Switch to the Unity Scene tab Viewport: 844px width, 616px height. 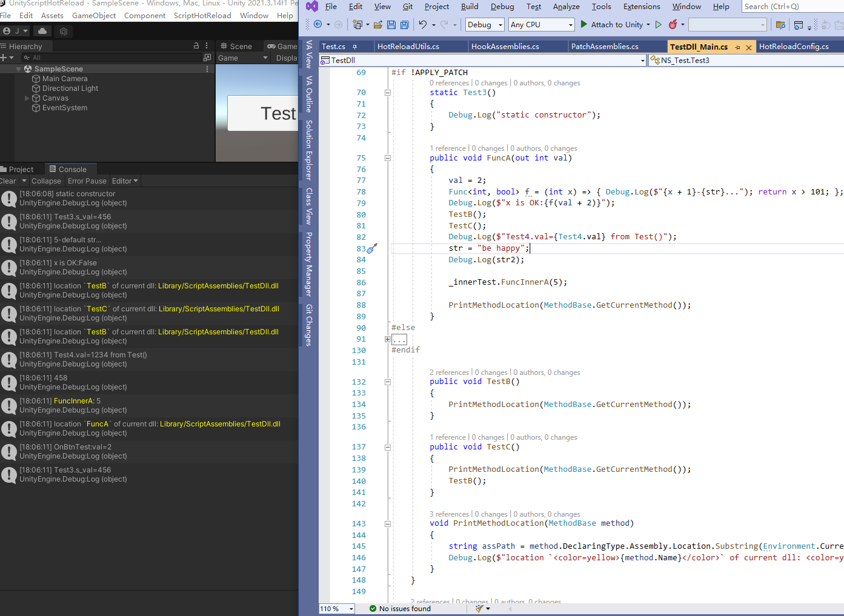236,47
